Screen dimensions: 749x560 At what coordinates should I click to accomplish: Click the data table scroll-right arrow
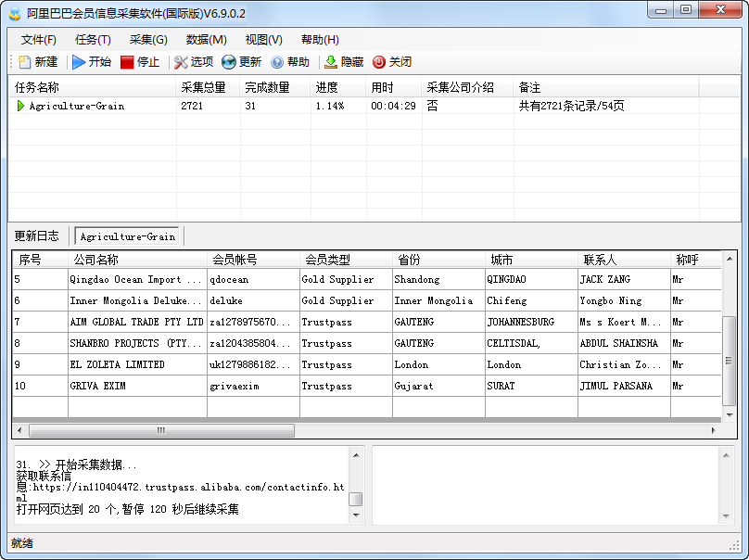[x=713, y=430]
